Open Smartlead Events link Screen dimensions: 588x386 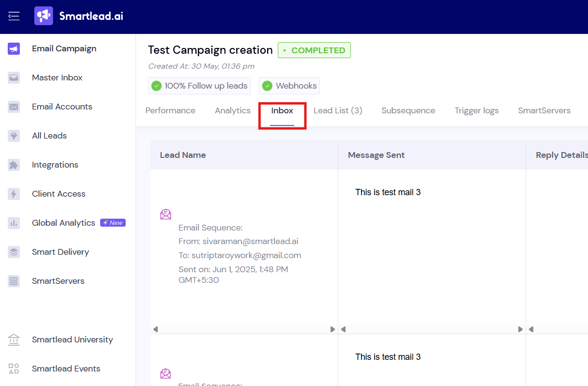click(66, 369)
